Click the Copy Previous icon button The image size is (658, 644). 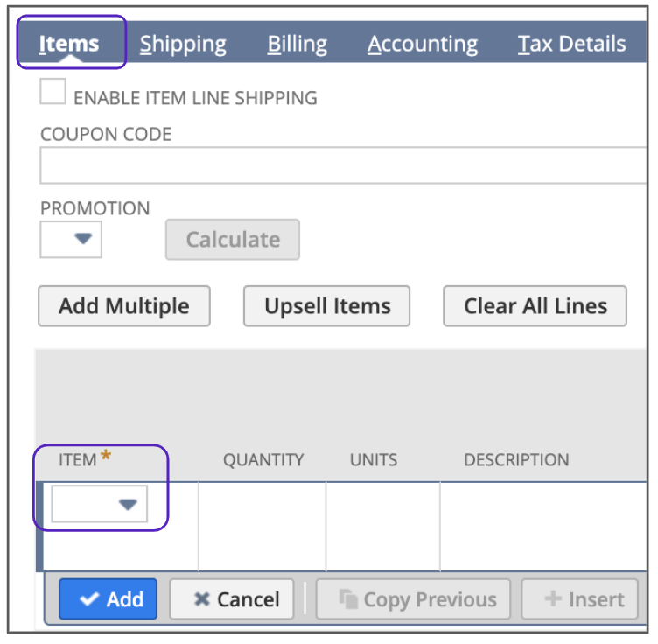[x=413, y=599]
